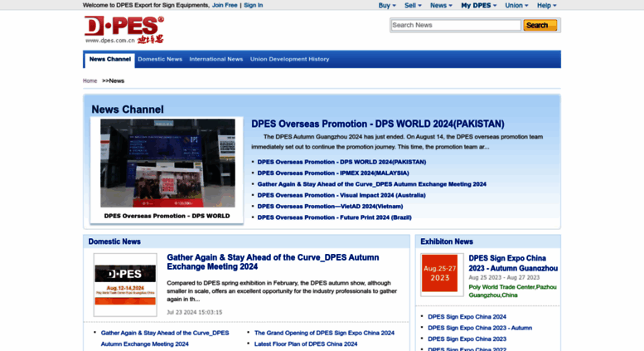
Task: Click the Exhibiton News section heading
Action: tap(447, 241)
